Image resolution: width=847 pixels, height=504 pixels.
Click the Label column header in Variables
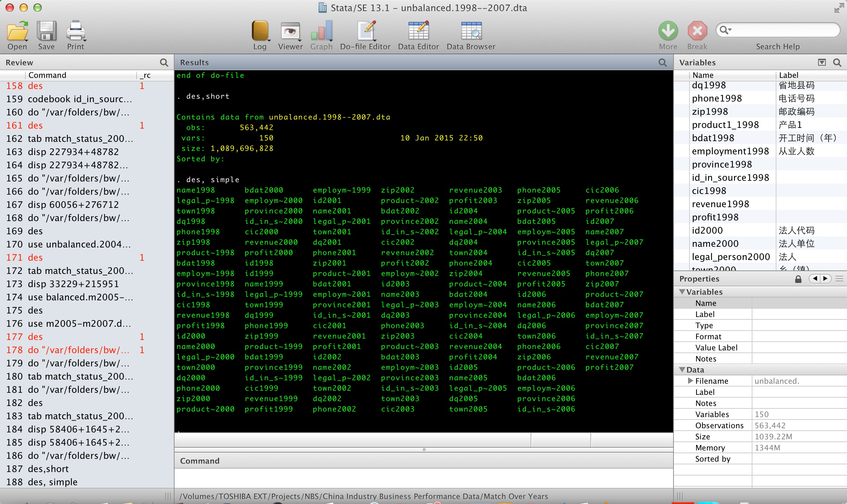(x=811, y=75)
